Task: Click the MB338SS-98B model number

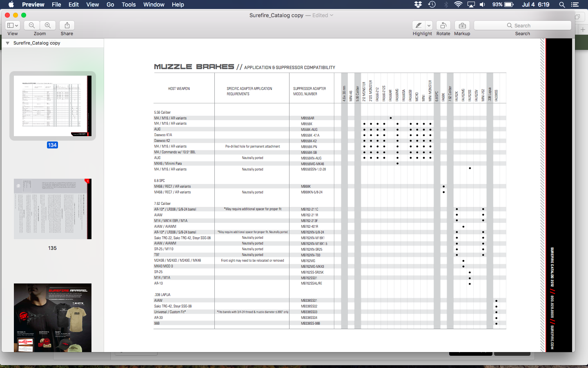Action: (x=310, y=323)
